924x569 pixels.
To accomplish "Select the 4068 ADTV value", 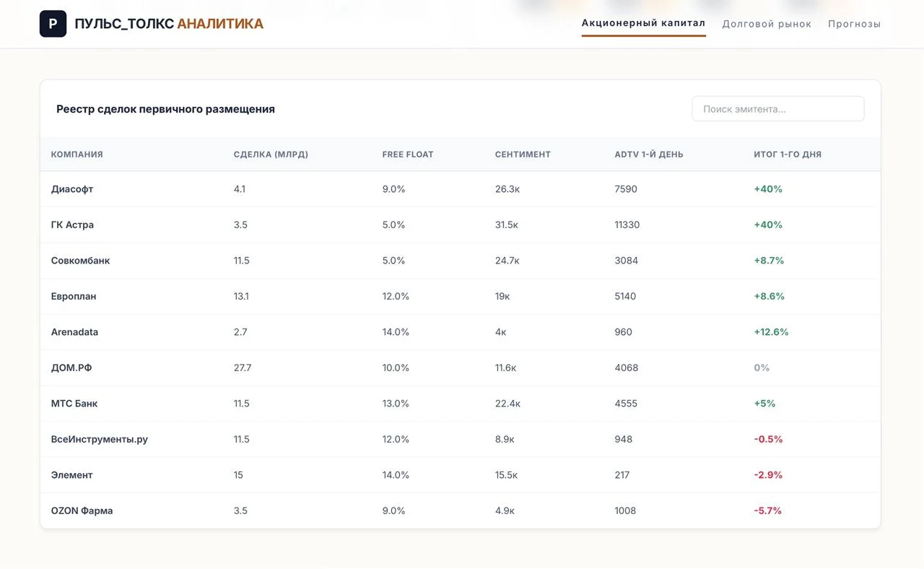I will pos(627,368).
